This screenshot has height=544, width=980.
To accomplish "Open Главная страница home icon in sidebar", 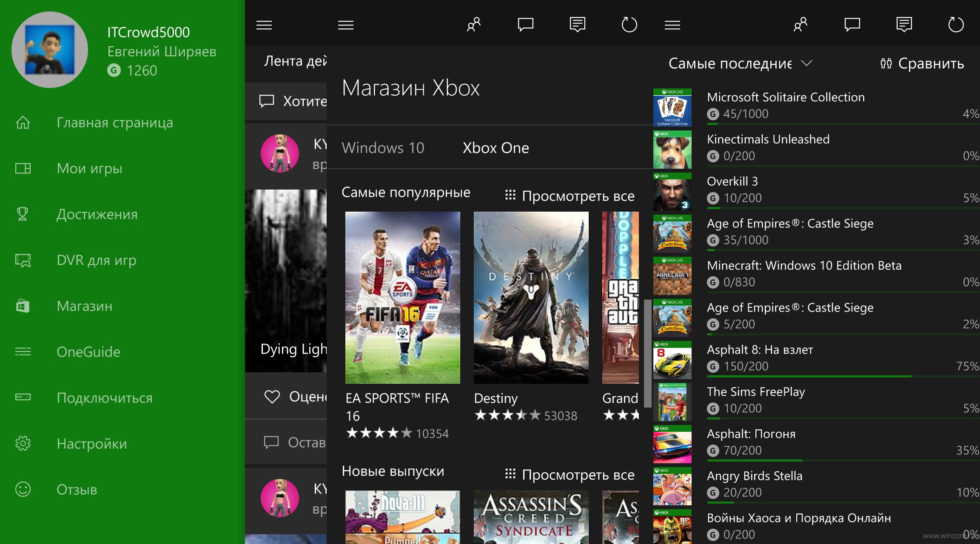I will 23,122.
